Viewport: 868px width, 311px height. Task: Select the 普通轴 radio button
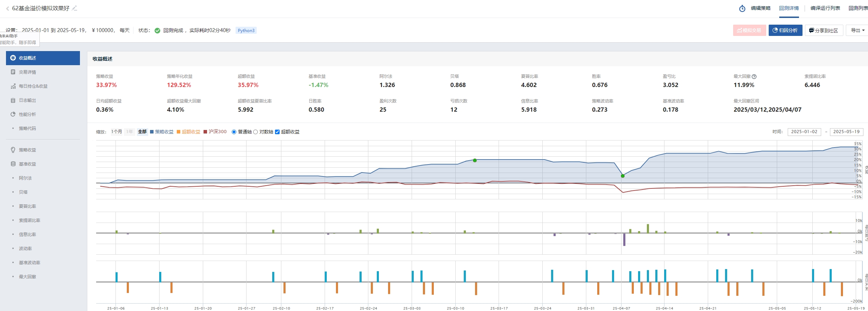click(x=234, y=132)
